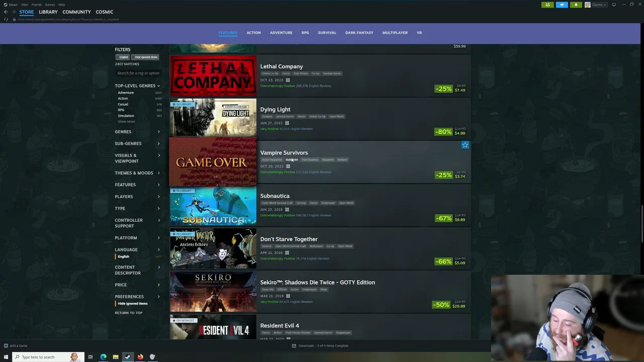This screenshot has height=362, width=644.
Task: Click the Vampire Survivors wishlist star icon
Action: click(x=465, y=145)
